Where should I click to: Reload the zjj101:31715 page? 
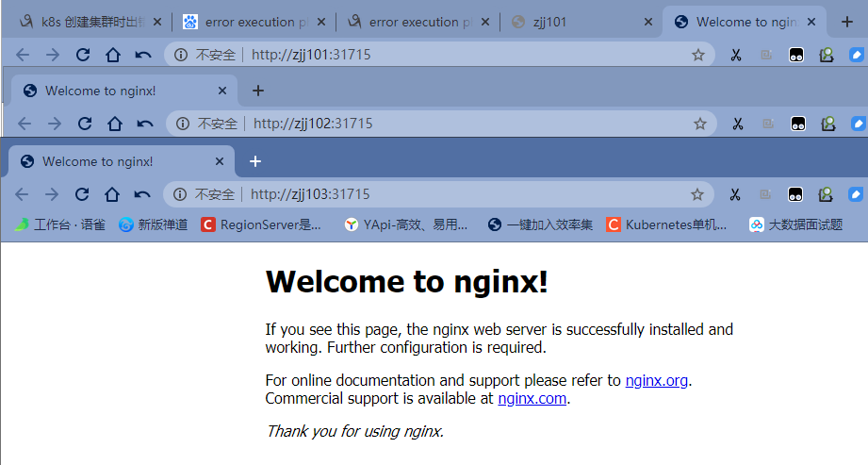point(83,55)
